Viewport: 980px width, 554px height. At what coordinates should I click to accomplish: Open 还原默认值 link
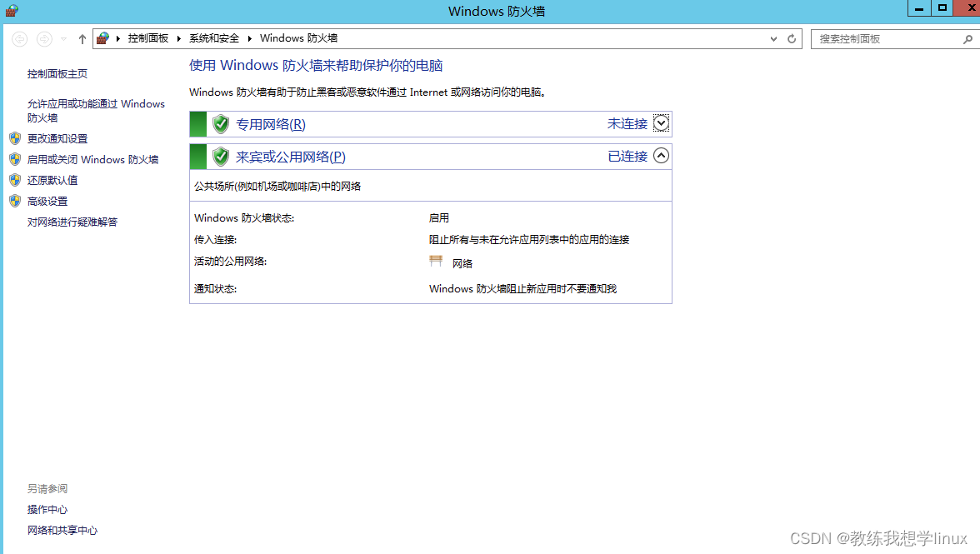(x=52, y=180)
